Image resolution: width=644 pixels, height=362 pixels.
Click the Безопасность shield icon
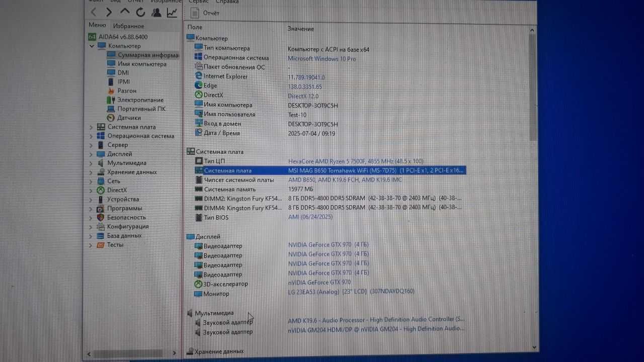[x=101, y=217]
